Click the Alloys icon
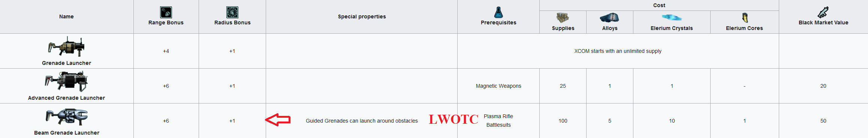The width and height of the screenshot is (868, 138). pos(609,18)
